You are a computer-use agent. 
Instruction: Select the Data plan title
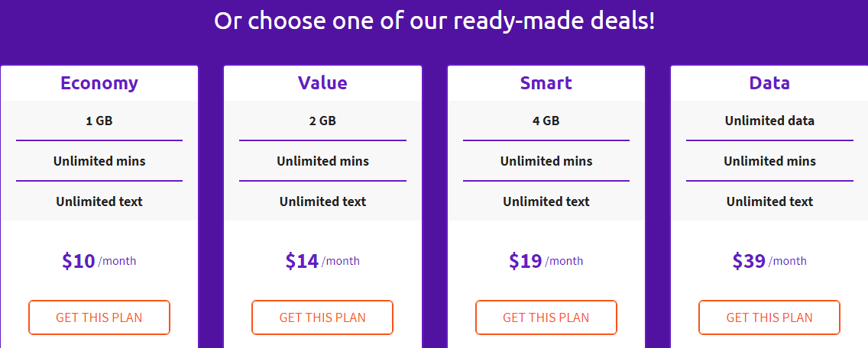769,83
